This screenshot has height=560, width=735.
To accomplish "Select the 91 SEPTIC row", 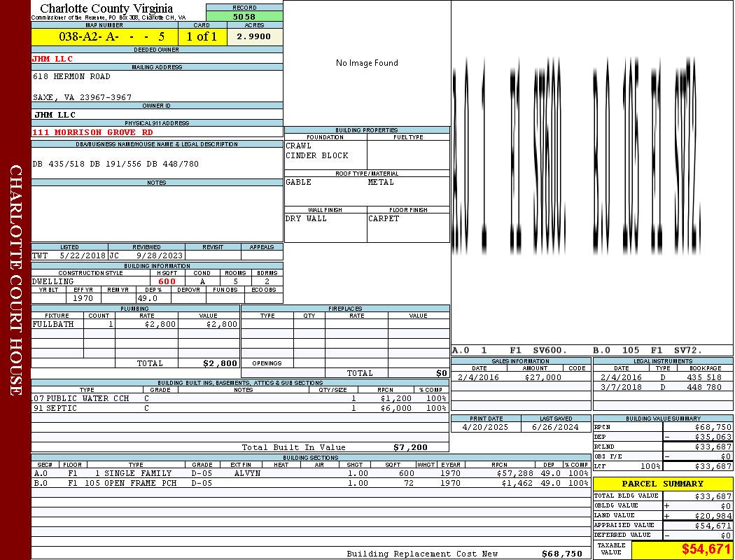I will coord(240,409).
